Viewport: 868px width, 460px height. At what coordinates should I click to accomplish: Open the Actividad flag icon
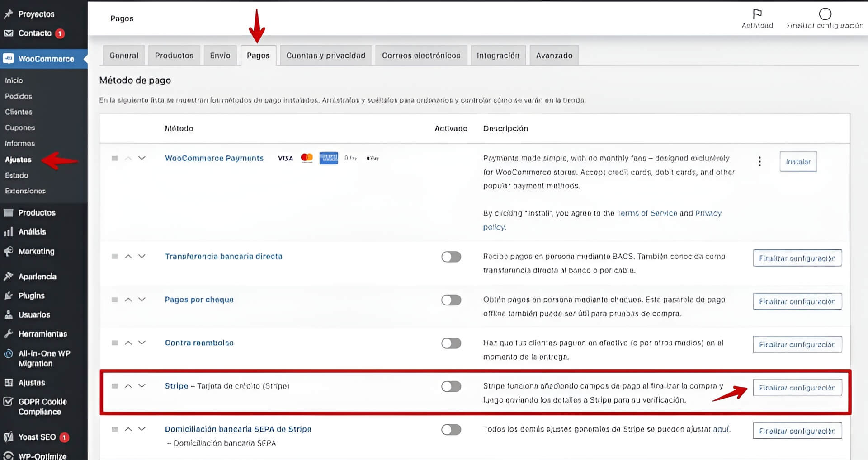[757, 14]
